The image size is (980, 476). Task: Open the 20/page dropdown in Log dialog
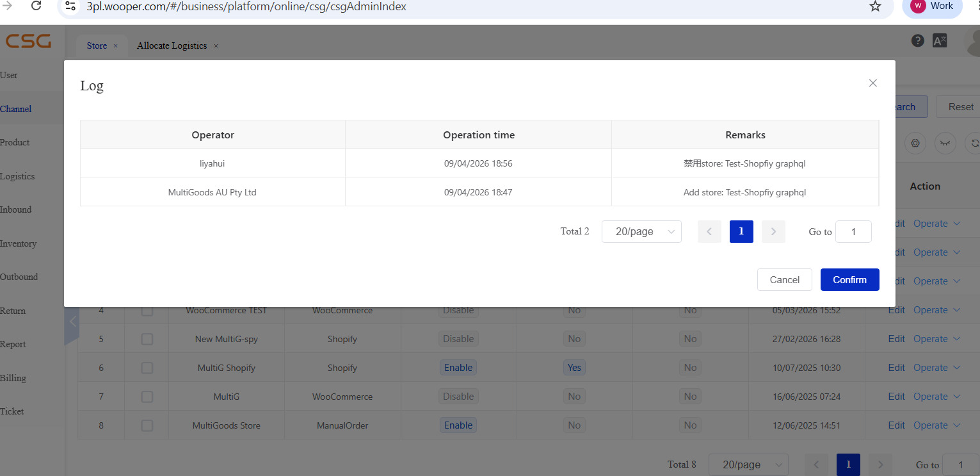tap(641, 231)
